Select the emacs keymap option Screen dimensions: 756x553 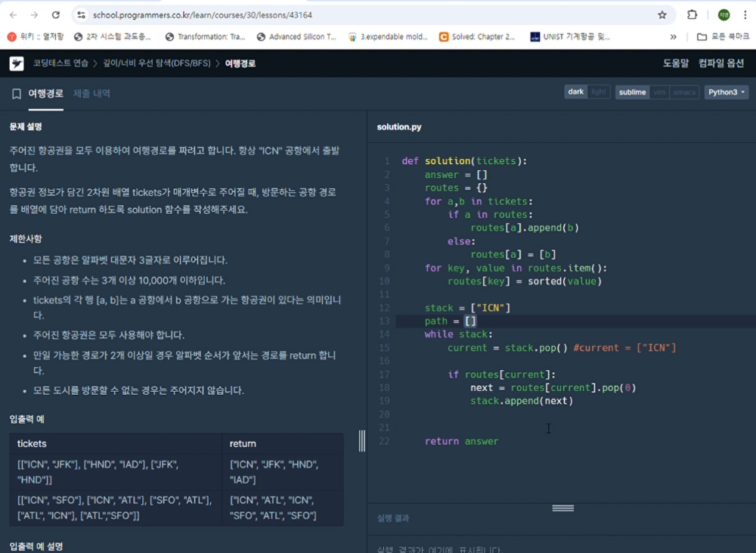click(683, 92)
